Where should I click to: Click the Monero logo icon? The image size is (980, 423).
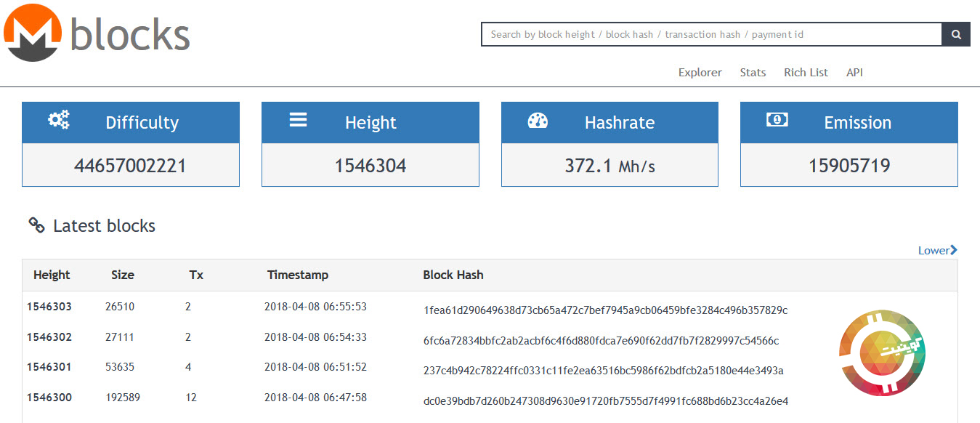[x=33, y=33]
